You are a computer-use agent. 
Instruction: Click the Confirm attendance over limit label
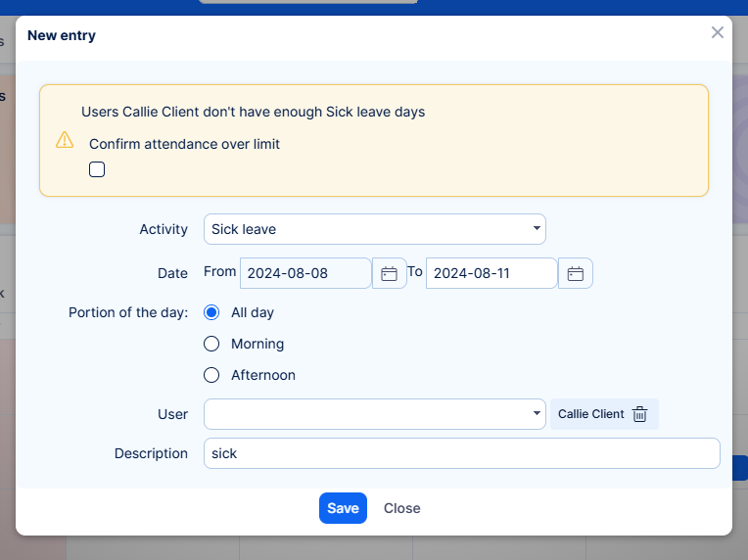point(184,144)
